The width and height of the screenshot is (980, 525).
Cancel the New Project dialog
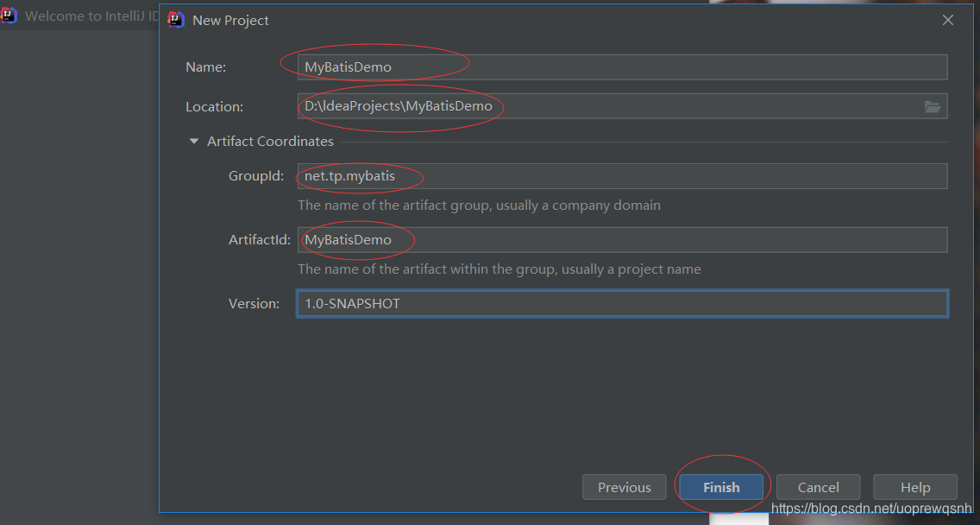[818, 487]
